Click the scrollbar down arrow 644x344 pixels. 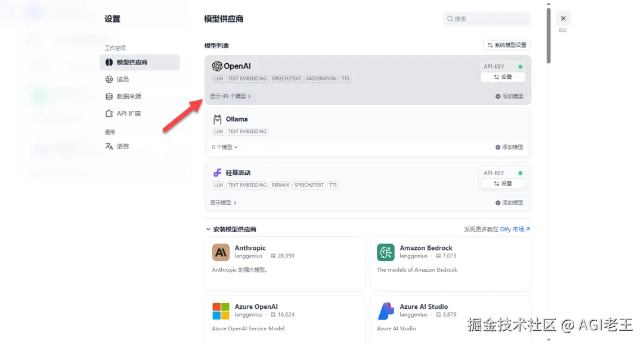549,339
